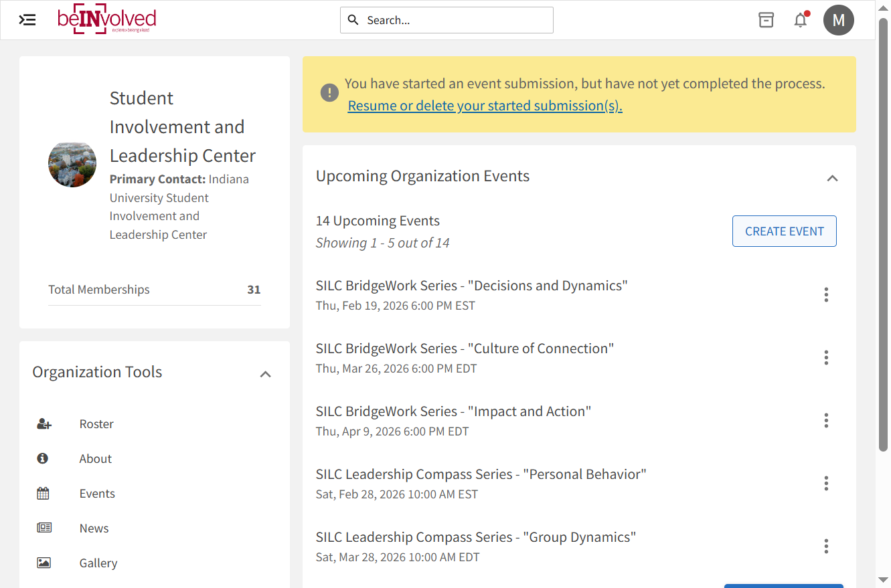Viewport: 891px width, 588px height.
Task: Collapse the Organization Tools panel
Action: [x=266, y=374]
